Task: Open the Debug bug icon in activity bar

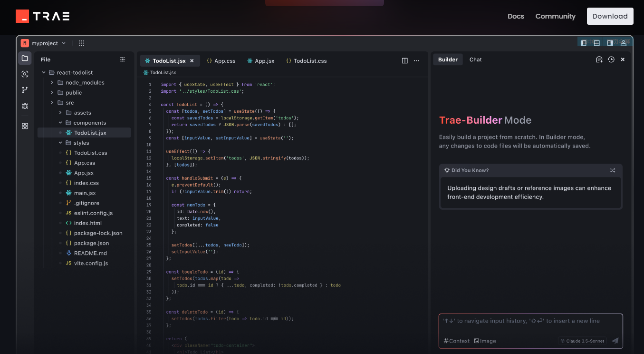Action: (x=25, y=106)
